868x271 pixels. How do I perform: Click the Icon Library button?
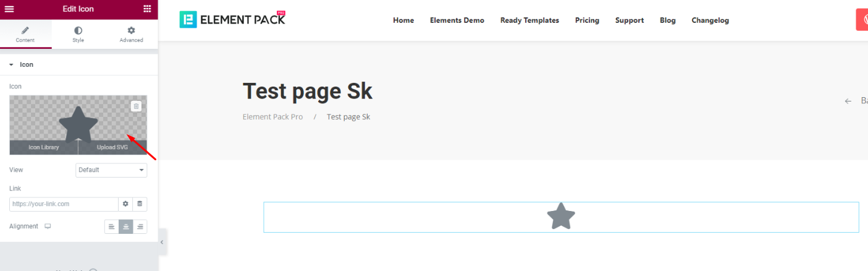tap(44, 147)
